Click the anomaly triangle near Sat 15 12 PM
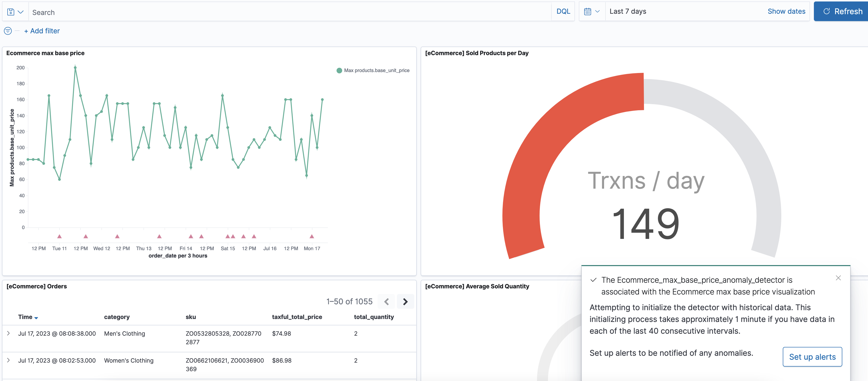Screen dimensions: 868x381 click(243, 236)
